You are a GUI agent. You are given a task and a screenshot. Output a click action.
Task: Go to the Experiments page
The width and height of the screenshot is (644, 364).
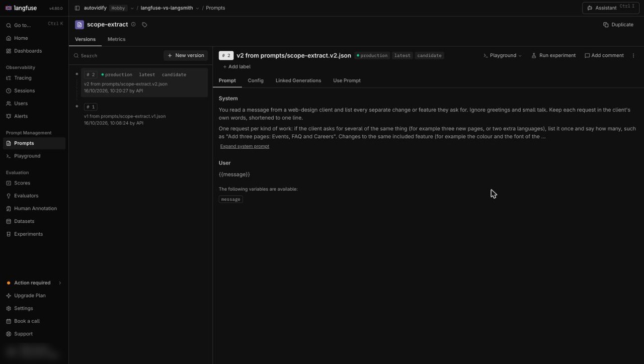[34, 234]
